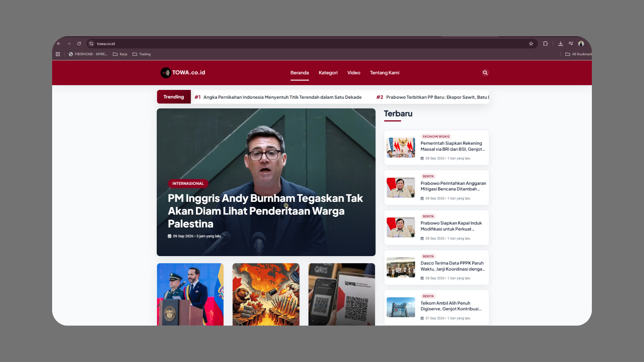This screenshot has height=362, width=644.
Task: Click the Garuda meeting thumbnail in Terbaru
Action: (x=401, y=147)
